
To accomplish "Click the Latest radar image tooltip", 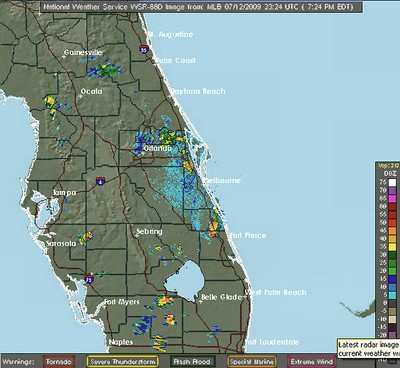I will (x=369, y=349).
